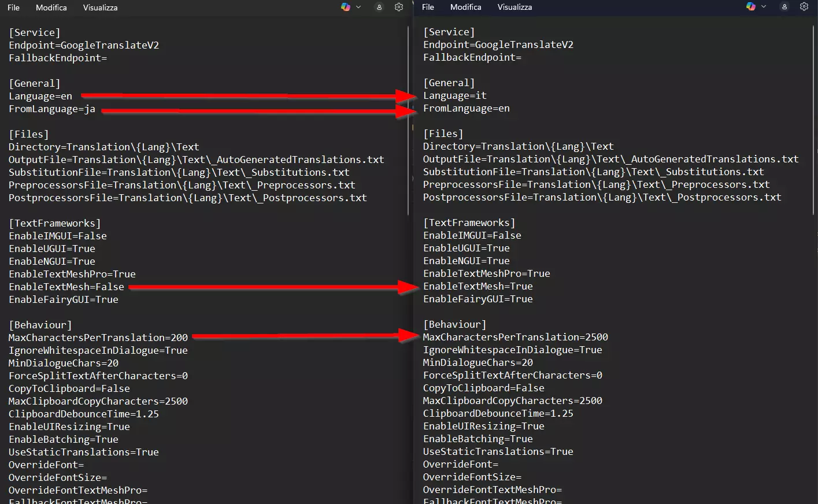This screenshot has height=504, width=818.
Task: Click "EnableFairyGUI=True" in right Notepad window
Action: pos(478,299)
